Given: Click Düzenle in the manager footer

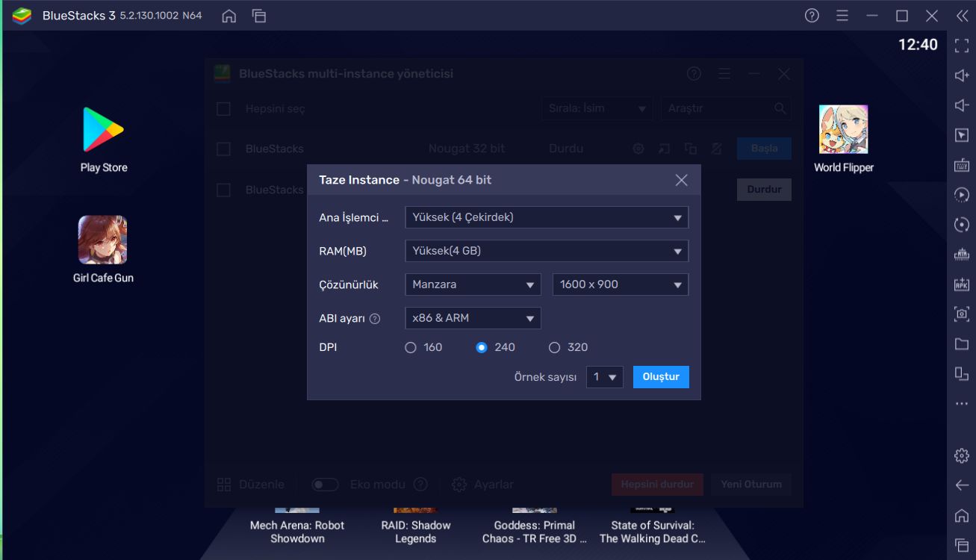Looking at the screenshot, I should pyautogui.click(x=250, y=485).
